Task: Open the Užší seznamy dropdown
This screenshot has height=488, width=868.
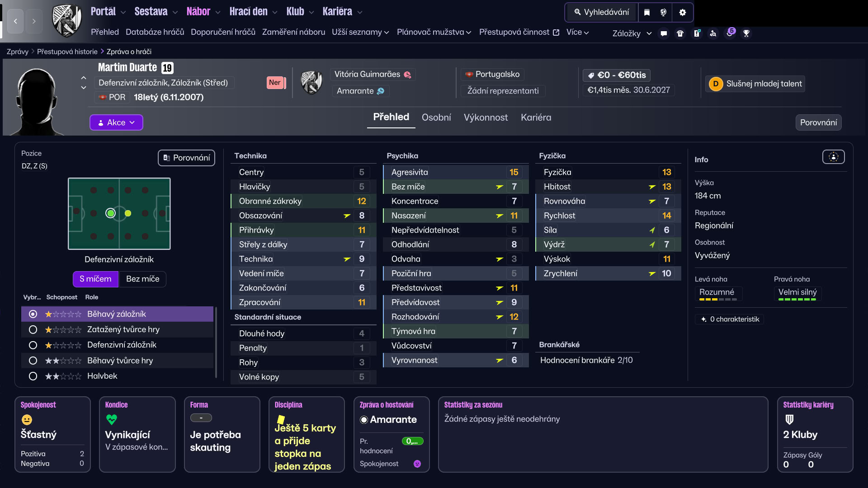Action: 360,32
